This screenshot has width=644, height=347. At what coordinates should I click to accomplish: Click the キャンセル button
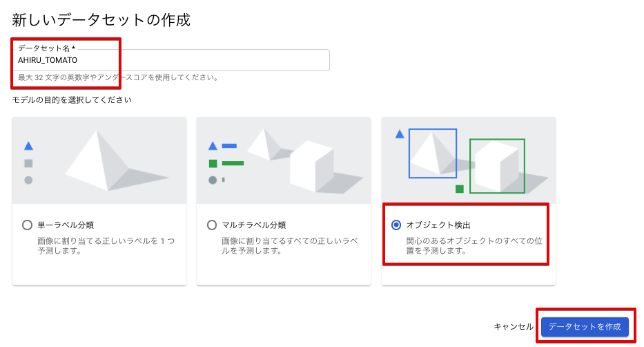click(x=514, y=327)
